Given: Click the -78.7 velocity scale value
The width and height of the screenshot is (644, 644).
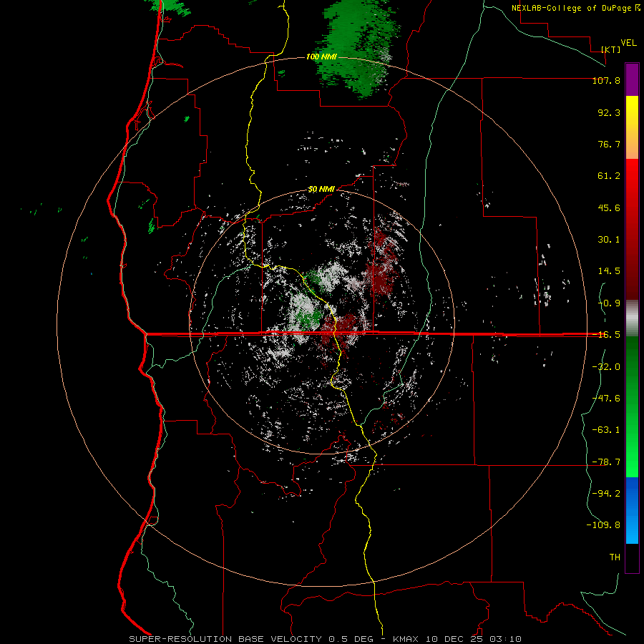Looking at the screenshot, I should pos(606,462).
